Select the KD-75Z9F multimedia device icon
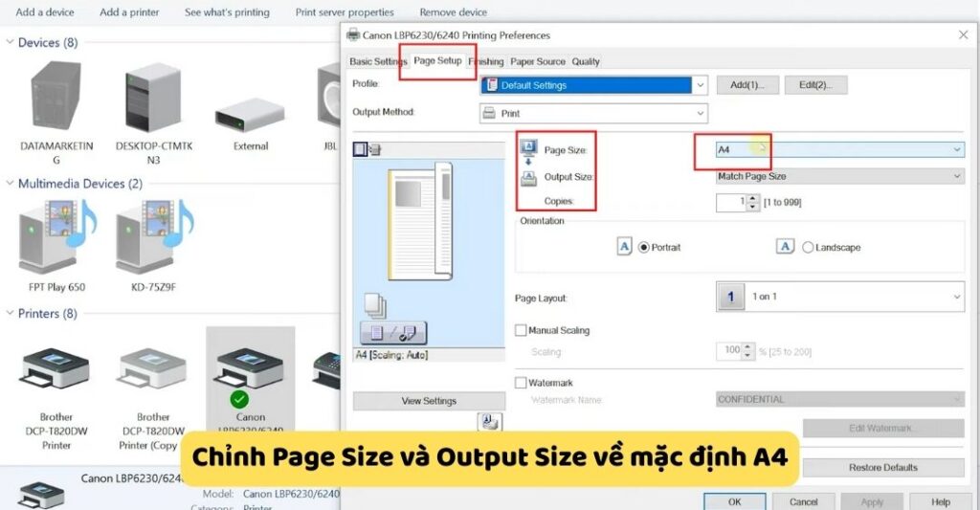This screenshot has height=510, width=980. pos(153,236)
